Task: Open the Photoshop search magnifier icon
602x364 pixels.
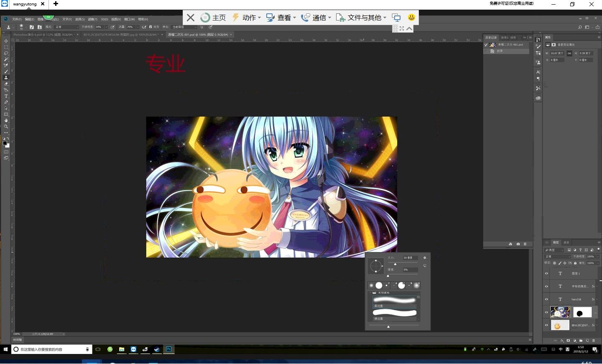Action: point(580,27)
